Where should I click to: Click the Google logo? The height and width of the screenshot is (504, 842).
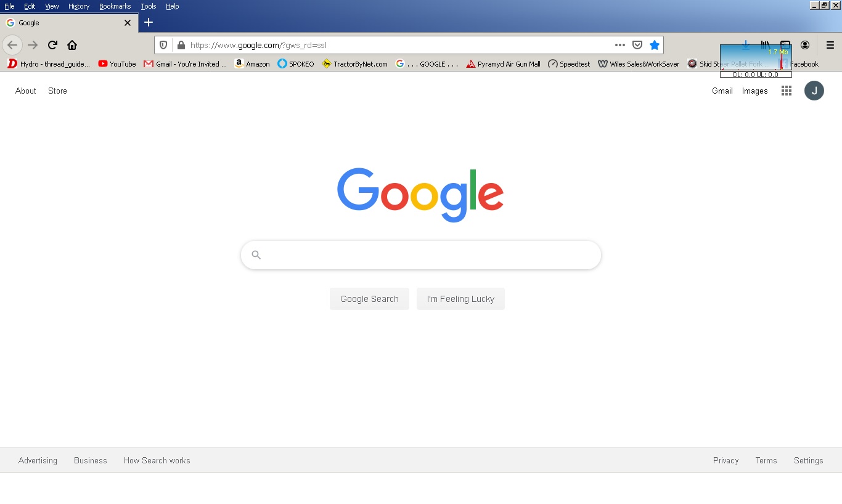[x=420, y=195]
